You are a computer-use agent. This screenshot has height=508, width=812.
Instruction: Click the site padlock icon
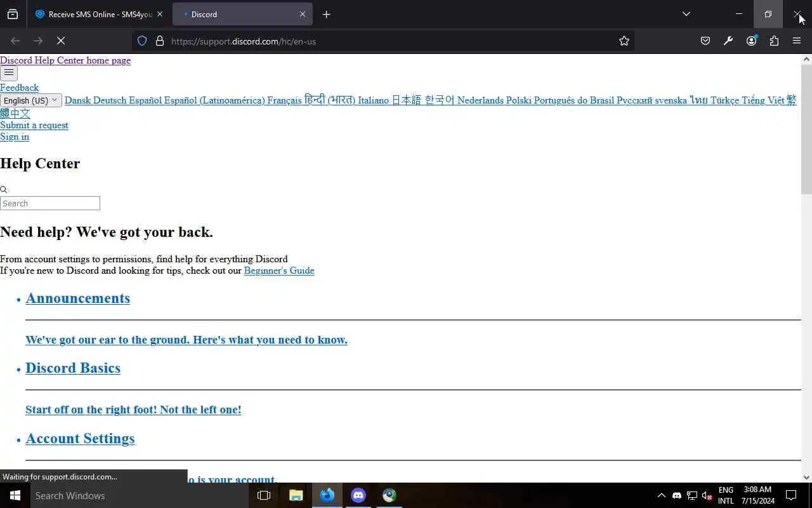click(160, 41)
